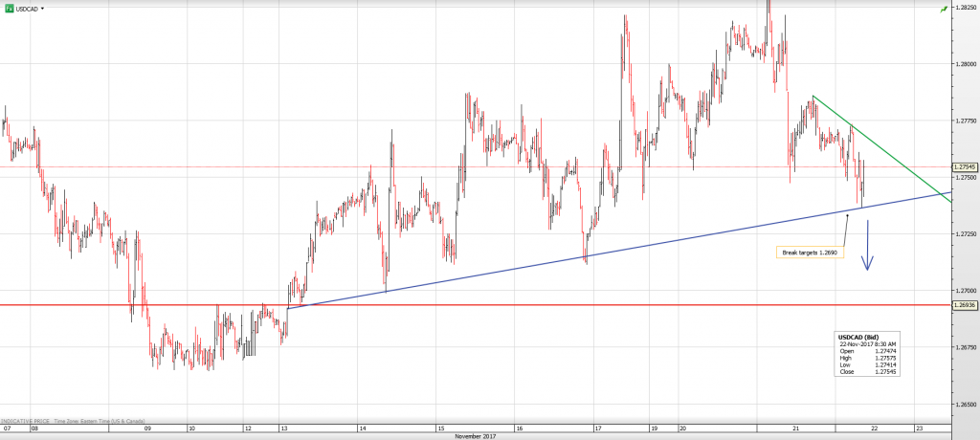The height and width of the screenshot is (440, 980).
Task: Select the thick red horizontal support line
Action: coord(479,305)
